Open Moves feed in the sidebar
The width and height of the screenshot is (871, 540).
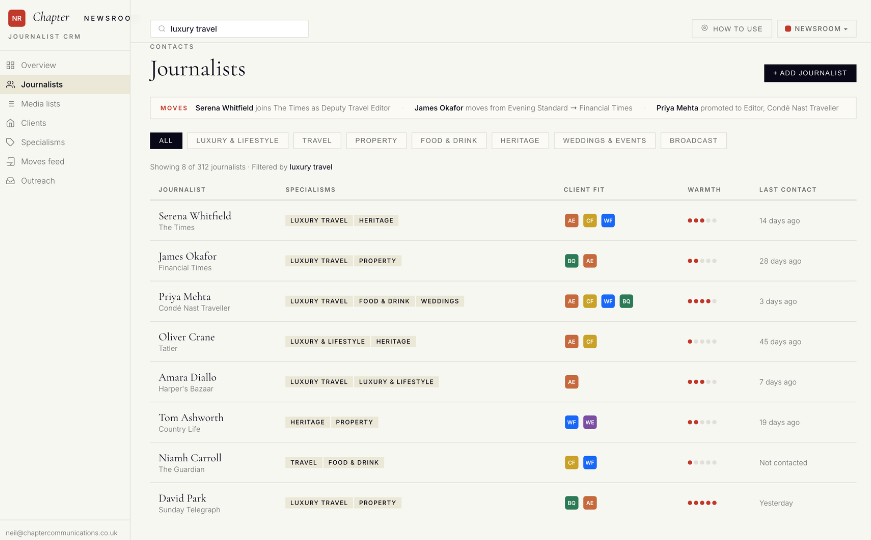[x=65, y=162]
